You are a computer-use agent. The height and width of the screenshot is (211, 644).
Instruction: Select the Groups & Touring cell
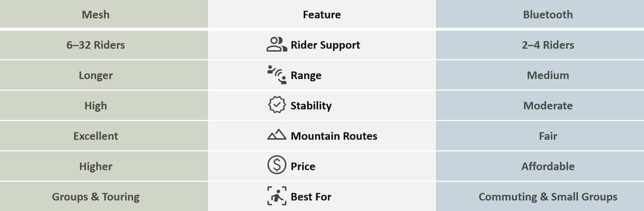96,197
